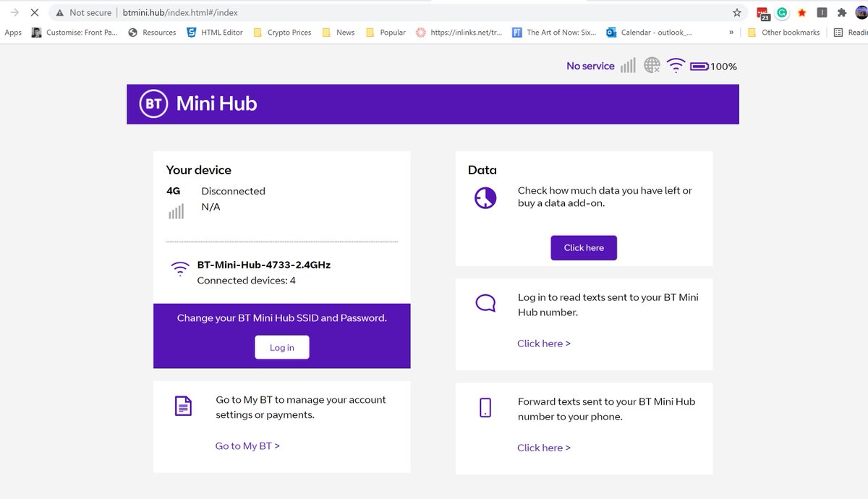Expand the hidden bookmarks chevron
The image size is (868, 499).
click(731, 33)
